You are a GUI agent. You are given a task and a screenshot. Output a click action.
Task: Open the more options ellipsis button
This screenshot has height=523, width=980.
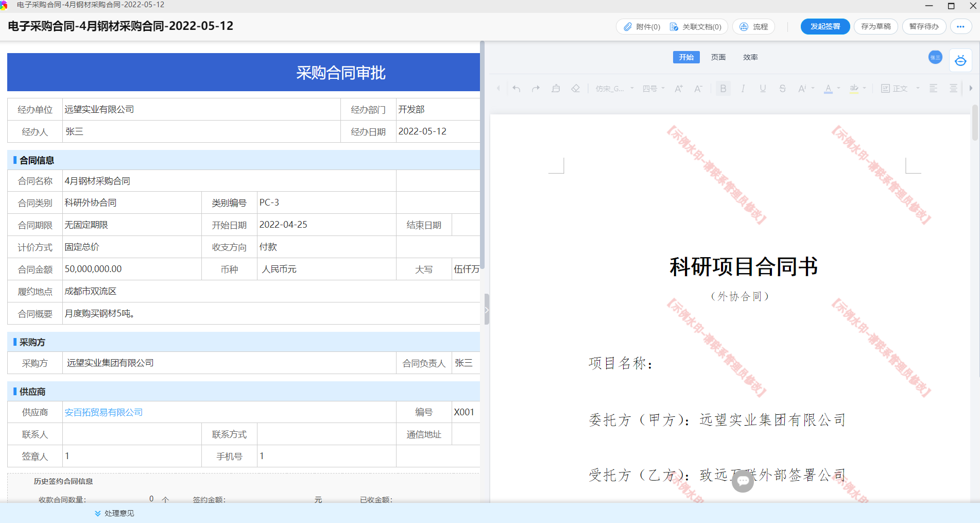click(x=960, y=26)
